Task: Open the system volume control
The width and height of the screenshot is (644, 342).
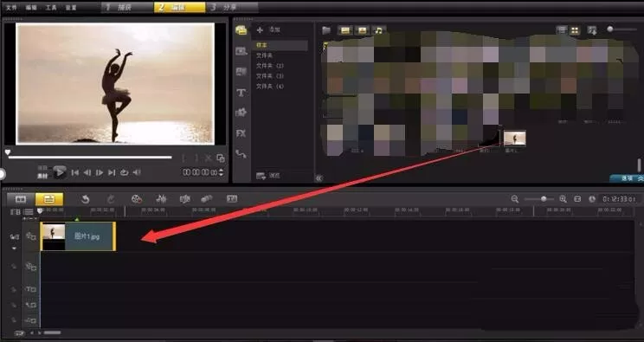Action: (137, 172)
